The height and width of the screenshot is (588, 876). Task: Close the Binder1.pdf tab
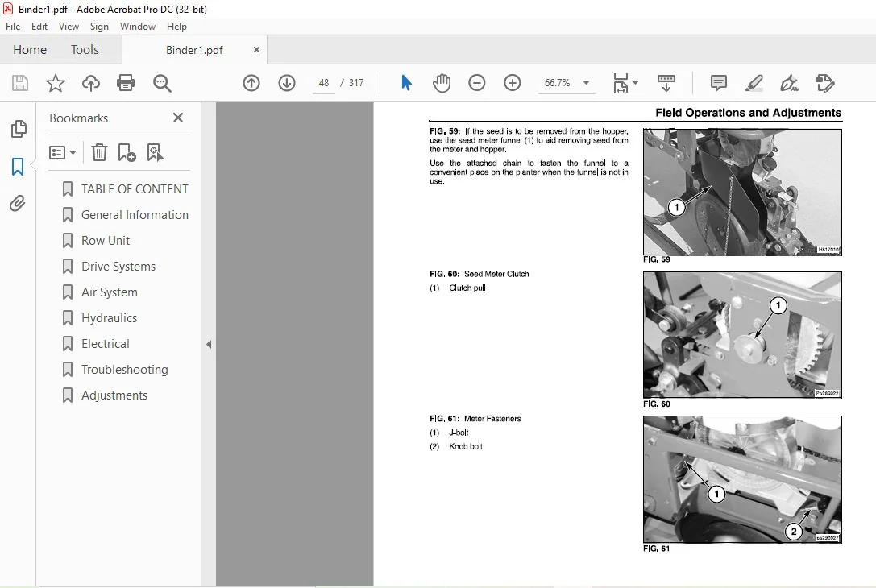pos(256,50)
